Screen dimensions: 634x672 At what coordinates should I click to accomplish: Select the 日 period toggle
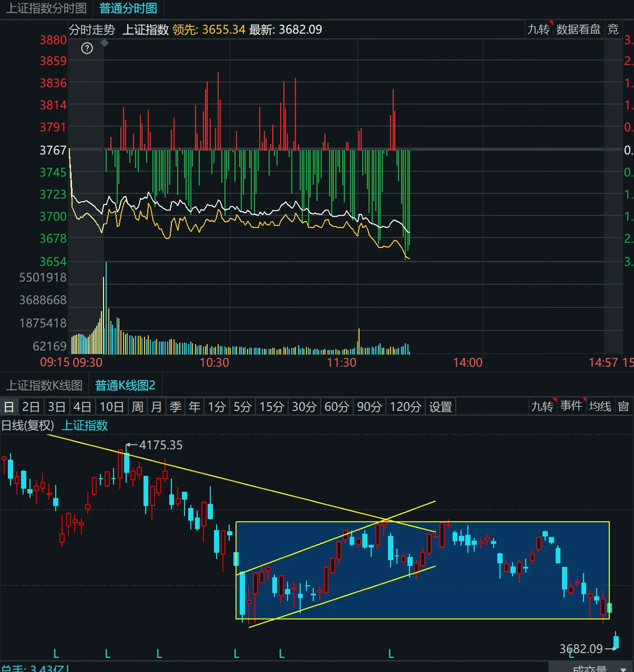[x=9, y=407]
